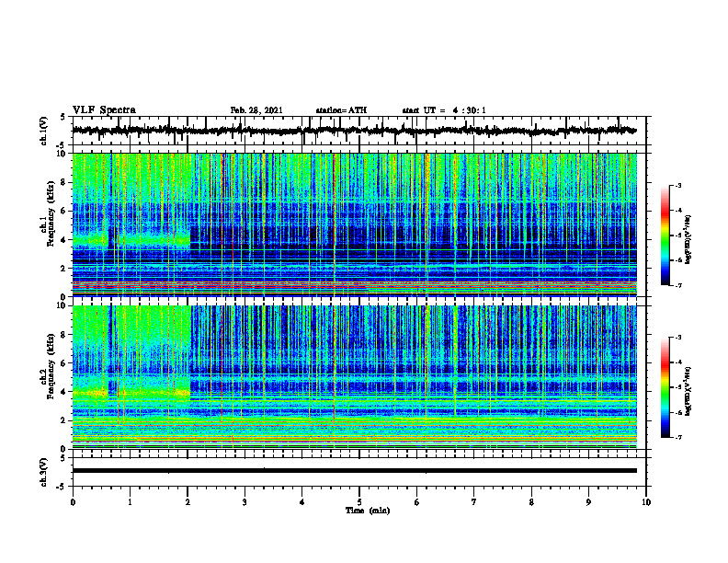Click time axis tick label "7"
Viewport: 728px width, 563px height.
[x=474, y=502]
